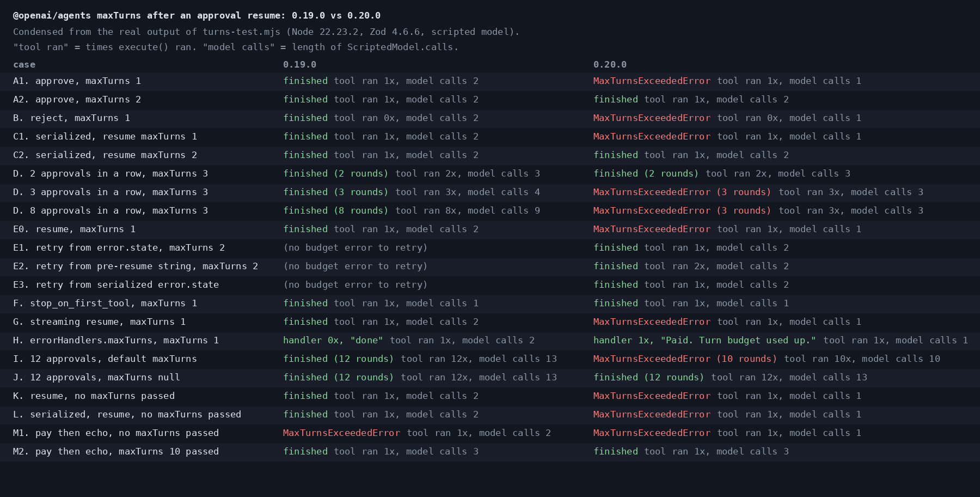Screen dimensions: 980x497
Task: Click the '(no budget error to retry)' cell in row E1
Action: coord(356,247)
